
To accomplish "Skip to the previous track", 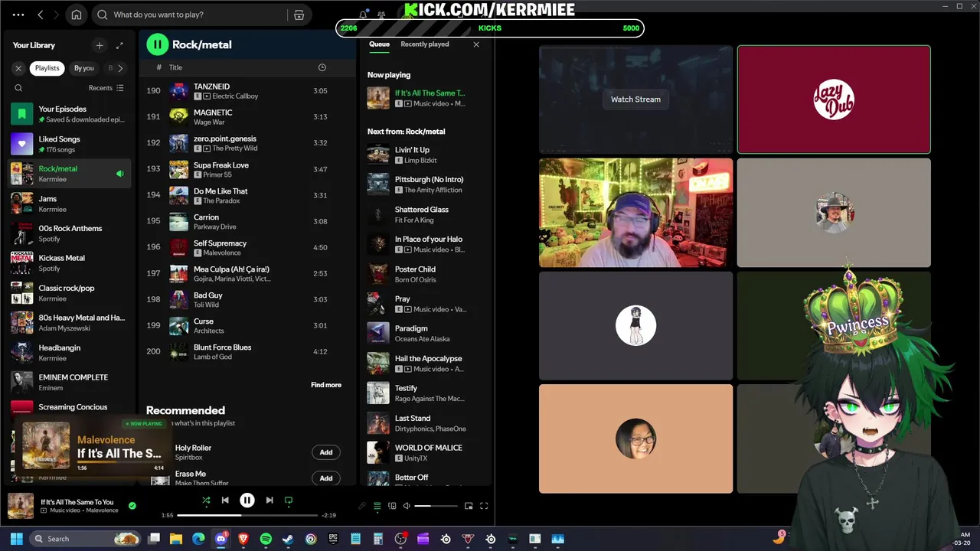I will point(225,500).
